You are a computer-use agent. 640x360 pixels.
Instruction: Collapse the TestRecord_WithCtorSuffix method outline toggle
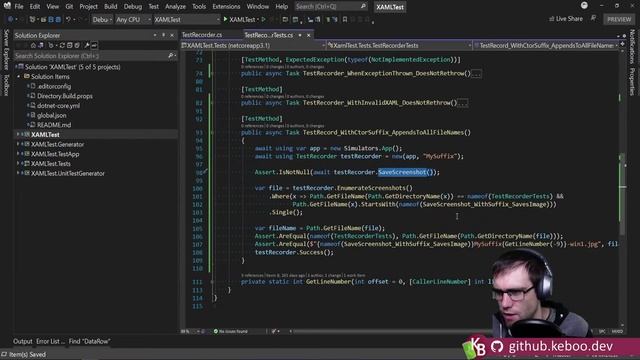click(x=212, y=133)
